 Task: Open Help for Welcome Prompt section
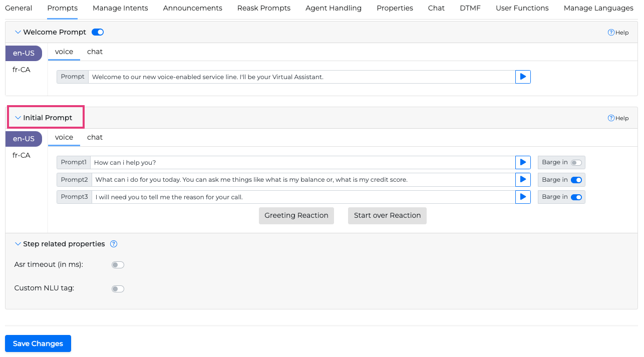[618, 33]
